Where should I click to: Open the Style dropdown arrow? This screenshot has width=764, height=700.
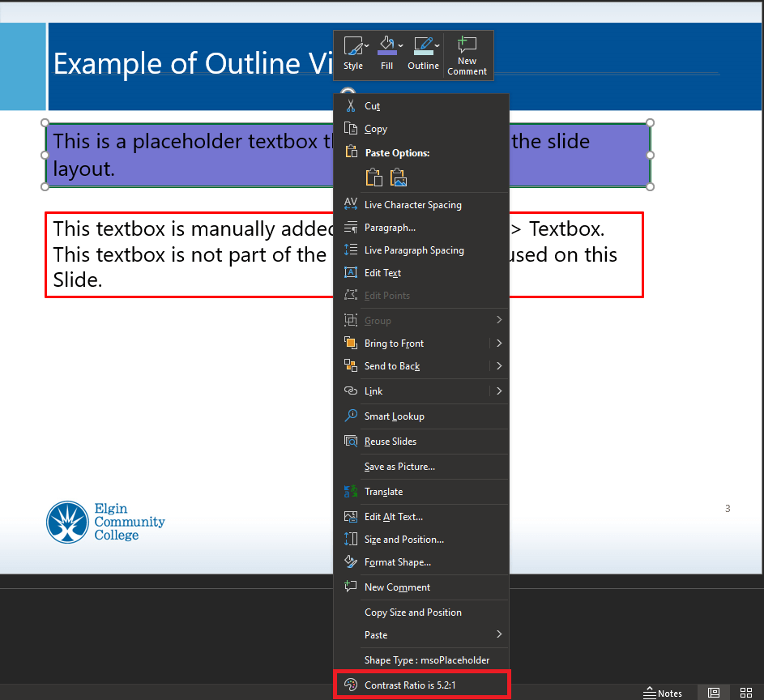(x=367, y=45)
